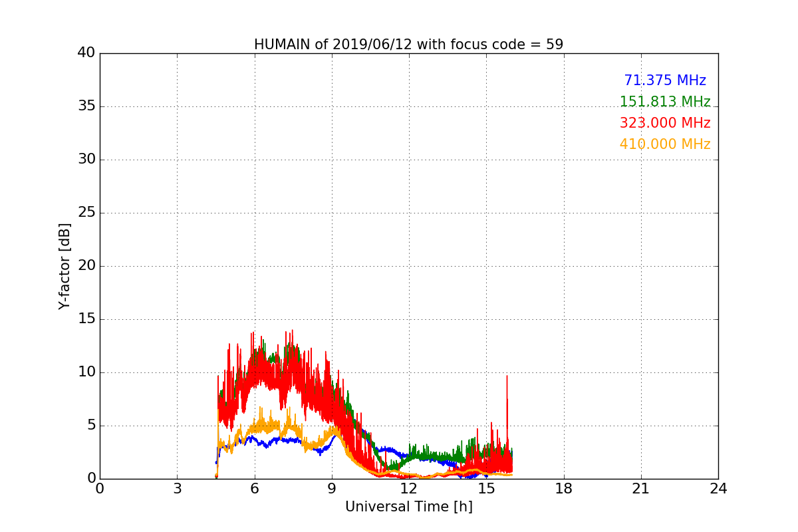Click the y-axis tick label 5
Viewport: 798px width, 532px height.
pyautogui.click(x=91, y=426)
